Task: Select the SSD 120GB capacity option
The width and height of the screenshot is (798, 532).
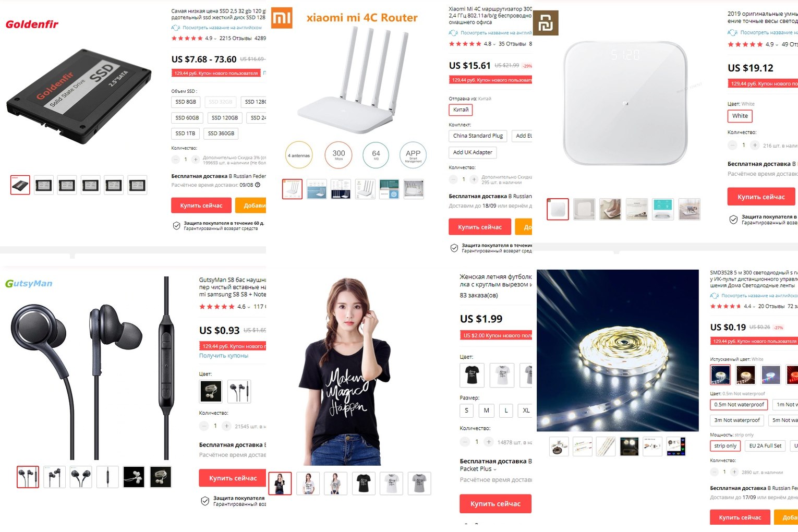Action: click(225, 118)
